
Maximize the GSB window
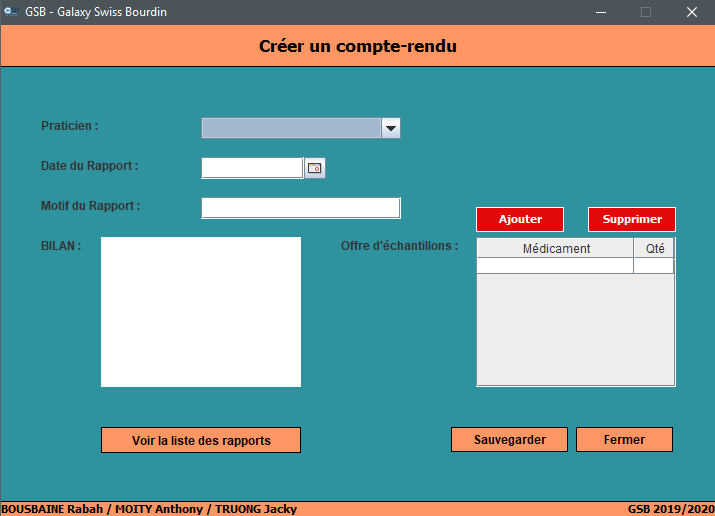coord(646,12)
